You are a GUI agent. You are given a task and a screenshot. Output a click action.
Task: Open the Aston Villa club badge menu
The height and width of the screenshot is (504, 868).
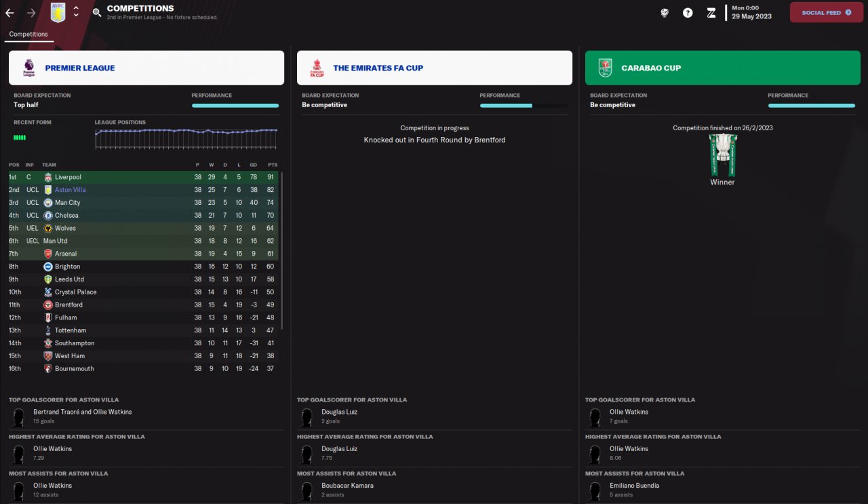(58, 12)
